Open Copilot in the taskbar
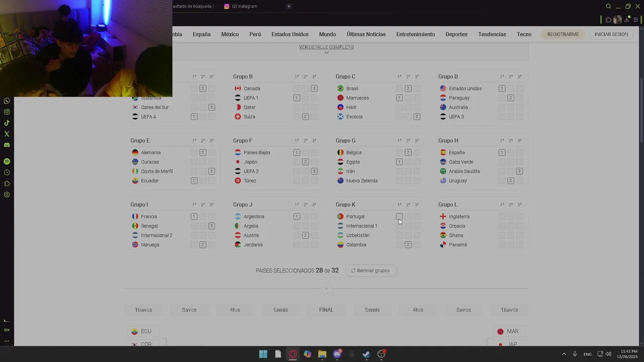The height and width of the screenshot is (362, 644). point(307,354)
